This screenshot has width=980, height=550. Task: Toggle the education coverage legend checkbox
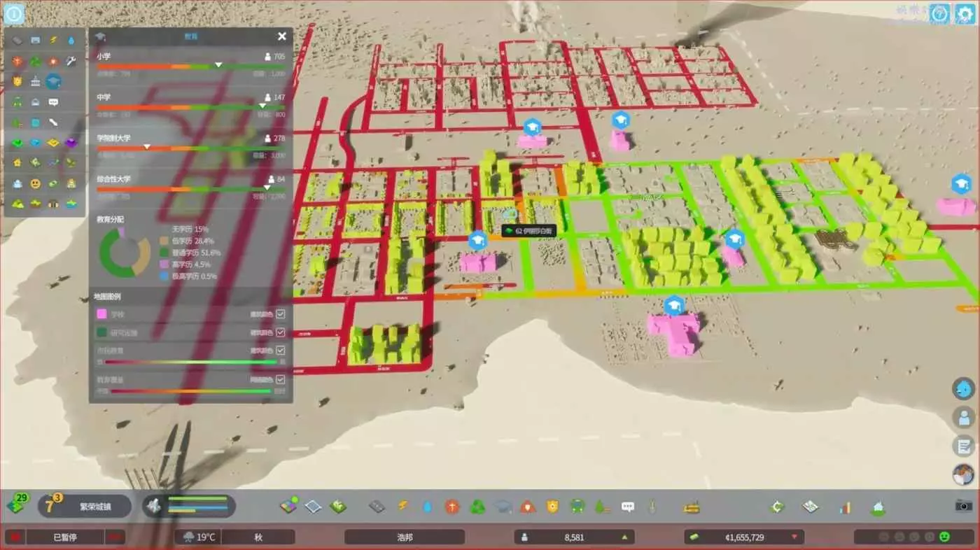(281, 379)
